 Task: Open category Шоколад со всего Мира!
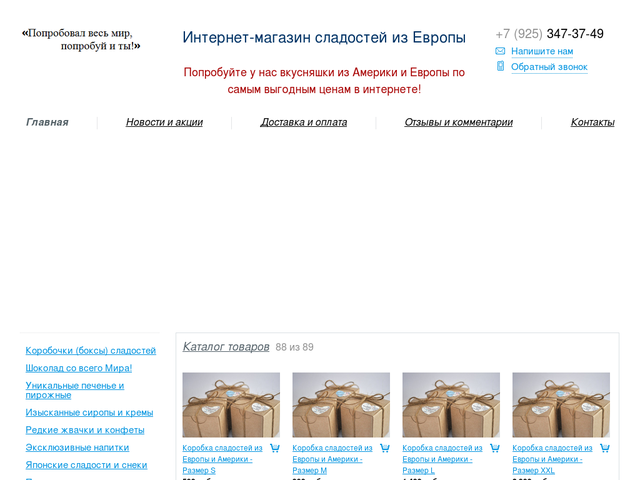[79, 368]
